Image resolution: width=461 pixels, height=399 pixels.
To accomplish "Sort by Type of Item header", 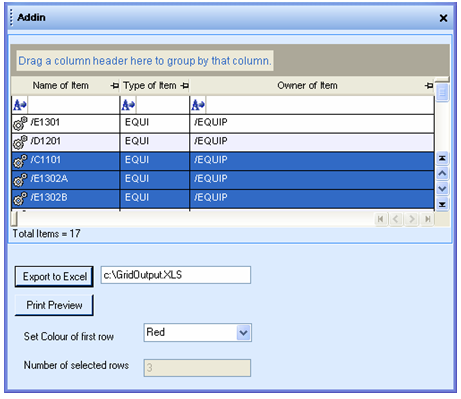I will pyautogui.click(x=150, y=86).
